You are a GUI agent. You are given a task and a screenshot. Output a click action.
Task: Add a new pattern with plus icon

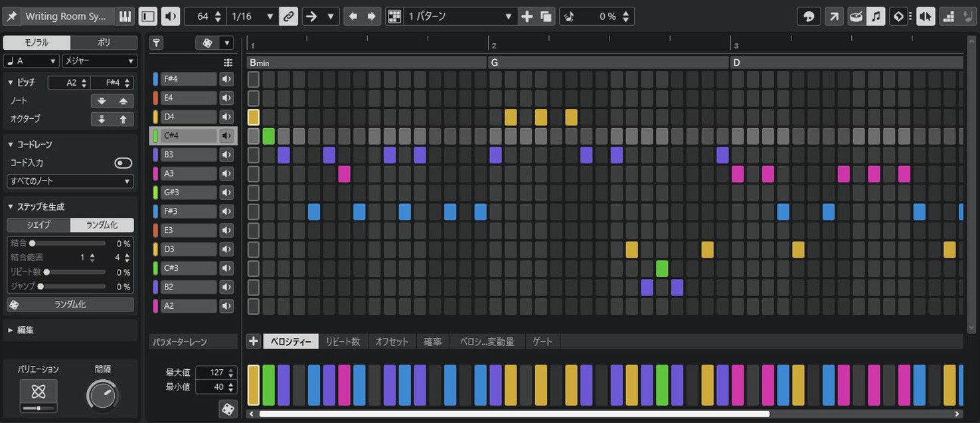527,17
